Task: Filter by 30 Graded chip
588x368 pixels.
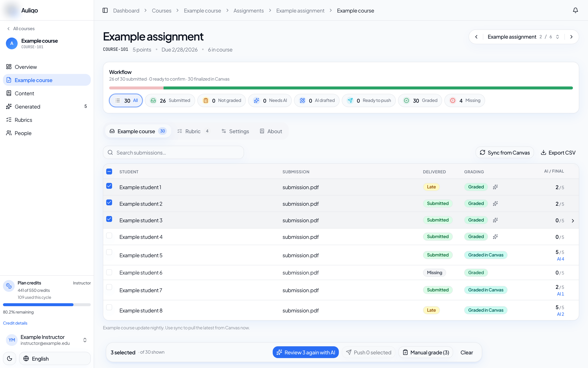Action: [x=420, y=100]
